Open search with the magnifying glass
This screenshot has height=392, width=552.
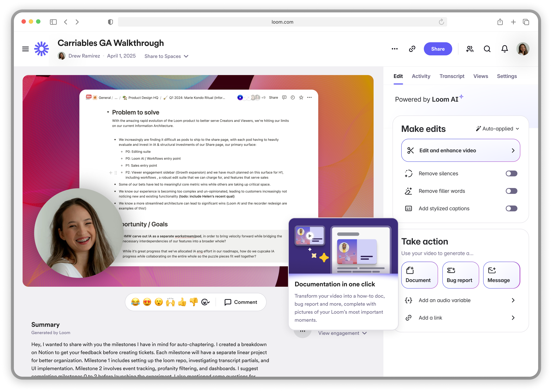pyautogui.click(x=487, y=49)
